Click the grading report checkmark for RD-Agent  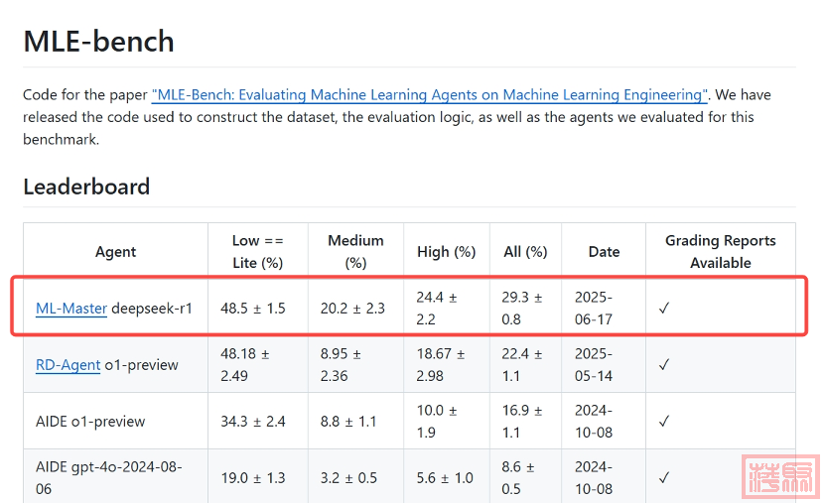tap(664, 365)
